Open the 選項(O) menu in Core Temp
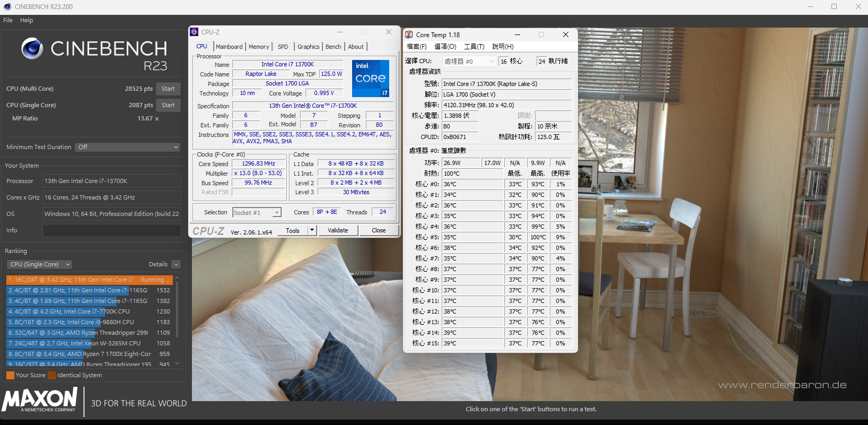The height and width of the screenshot is (425, 868). coord(445,47)
